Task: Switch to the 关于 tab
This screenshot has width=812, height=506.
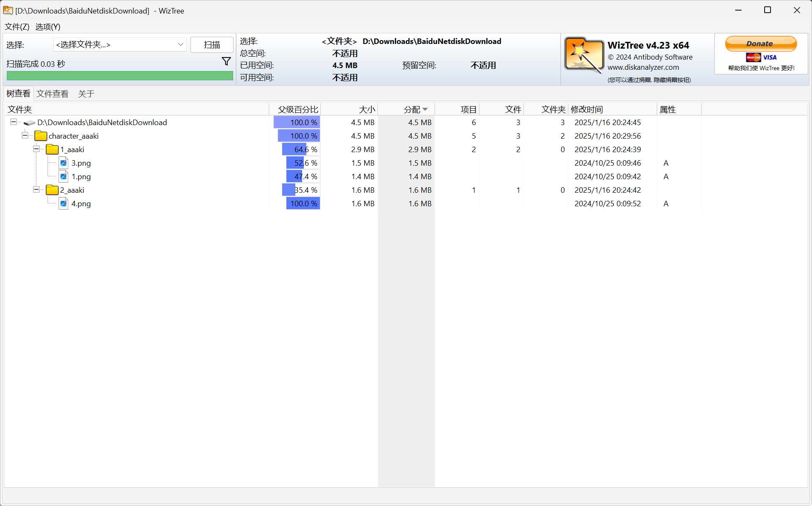Action: coord(86,94)
